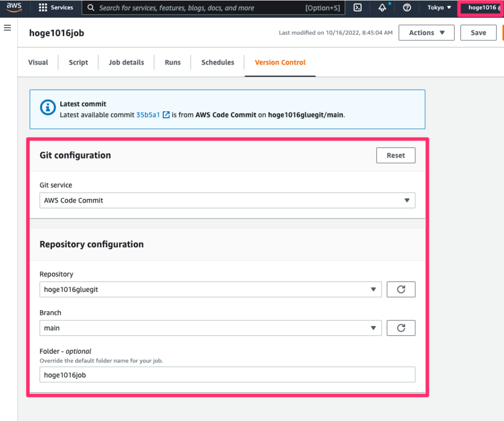Open the Job details tab
The image size is (504, 421).
coord(126,62)
